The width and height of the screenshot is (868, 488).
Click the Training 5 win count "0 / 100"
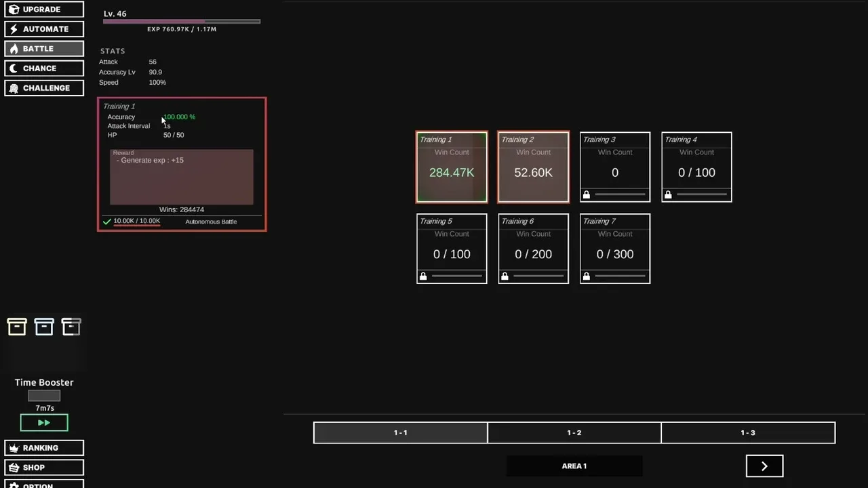(x=452, y=254)
